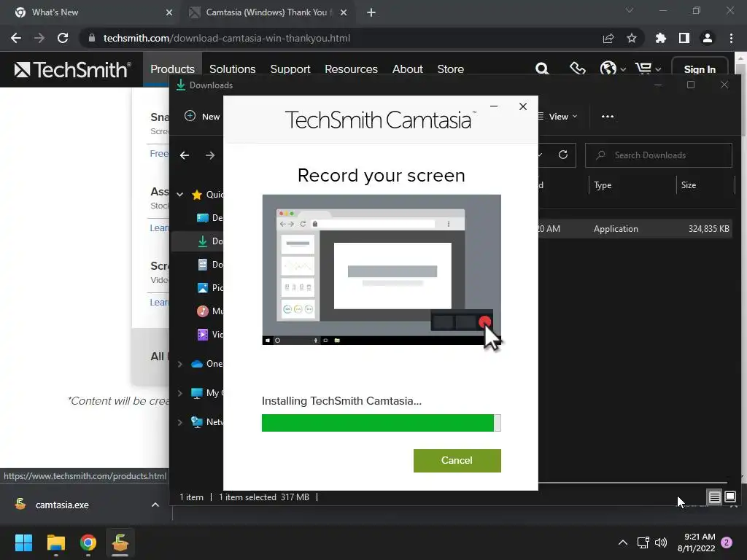Click the Record your screen illustration
The width and height of the screenshot is (747, 560).
381,270
